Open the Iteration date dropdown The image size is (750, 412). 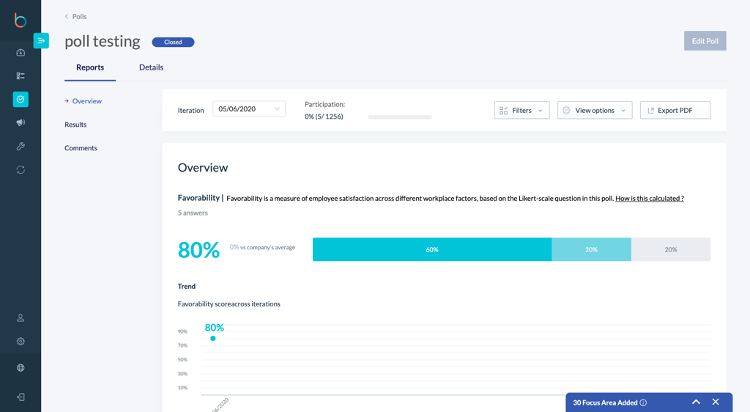coord(249,109)
